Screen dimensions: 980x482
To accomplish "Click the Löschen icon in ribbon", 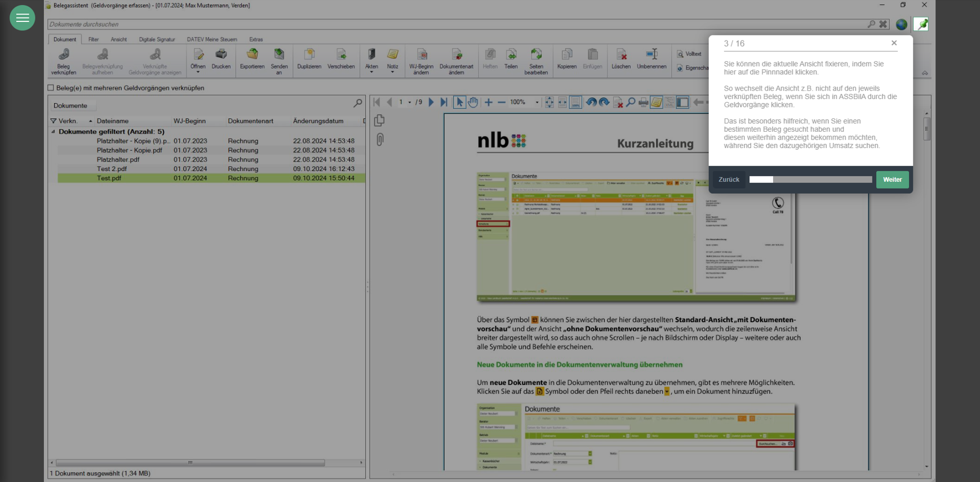I will [x=621, y=55].
